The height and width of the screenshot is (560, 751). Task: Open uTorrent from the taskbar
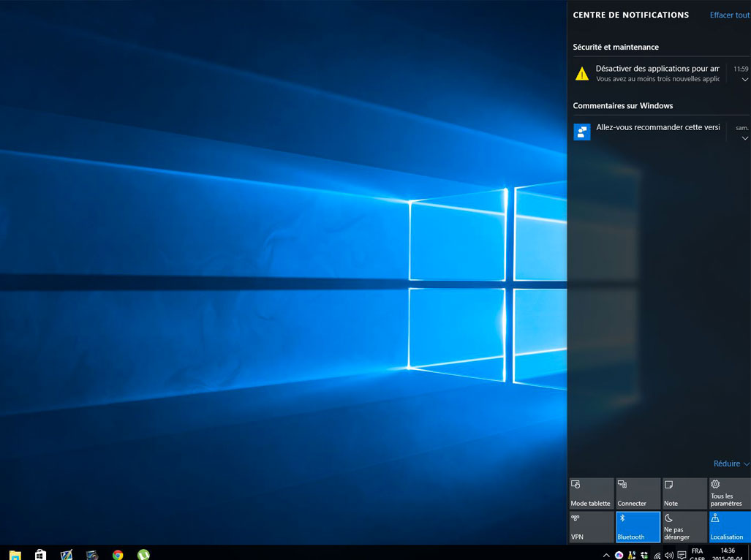[x=143, y=555]
